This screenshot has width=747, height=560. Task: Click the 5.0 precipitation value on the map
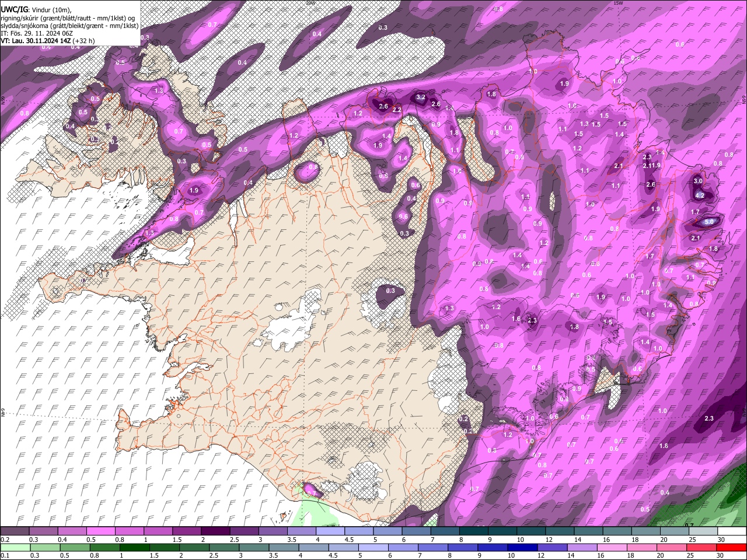click(x=709, y=222)
